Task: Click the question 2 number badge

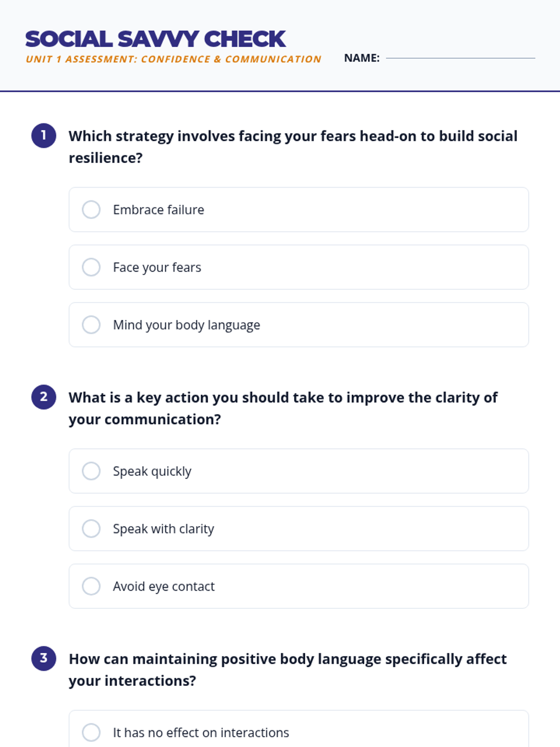Action: 44,397
